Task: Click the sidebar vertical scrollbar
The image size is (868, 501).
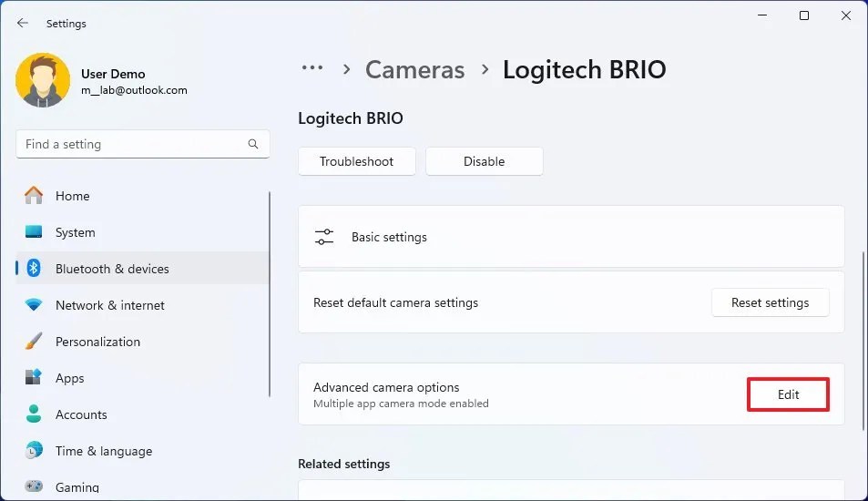Action: click(x=270, y=294)
